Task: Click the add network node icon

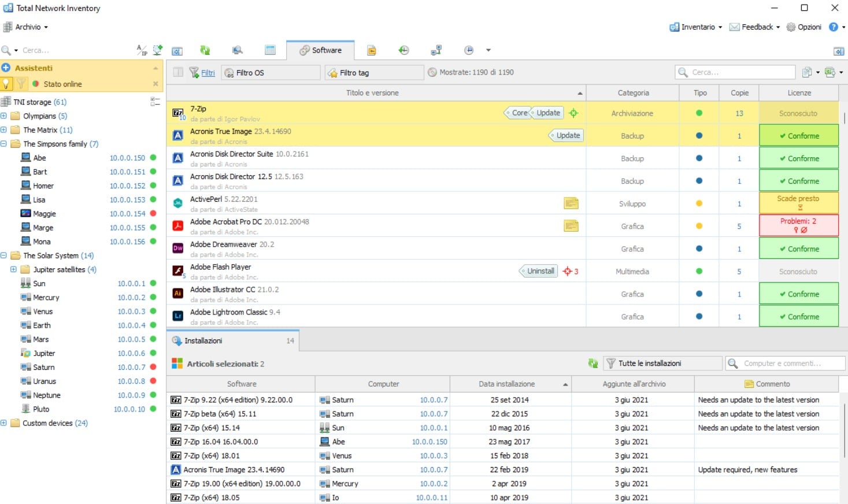Action: pyautogui.click(x=157, y=50)
